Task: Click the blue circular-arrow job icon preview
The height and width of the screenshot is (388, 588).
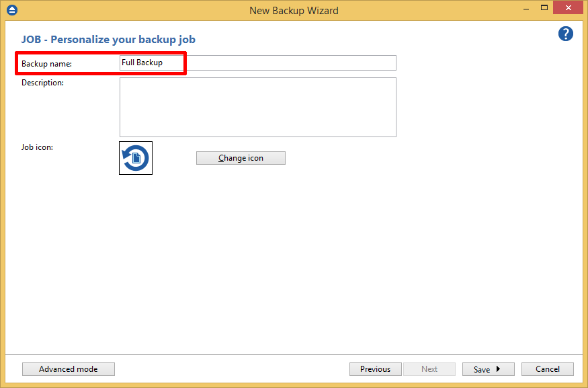Action: 136,158
